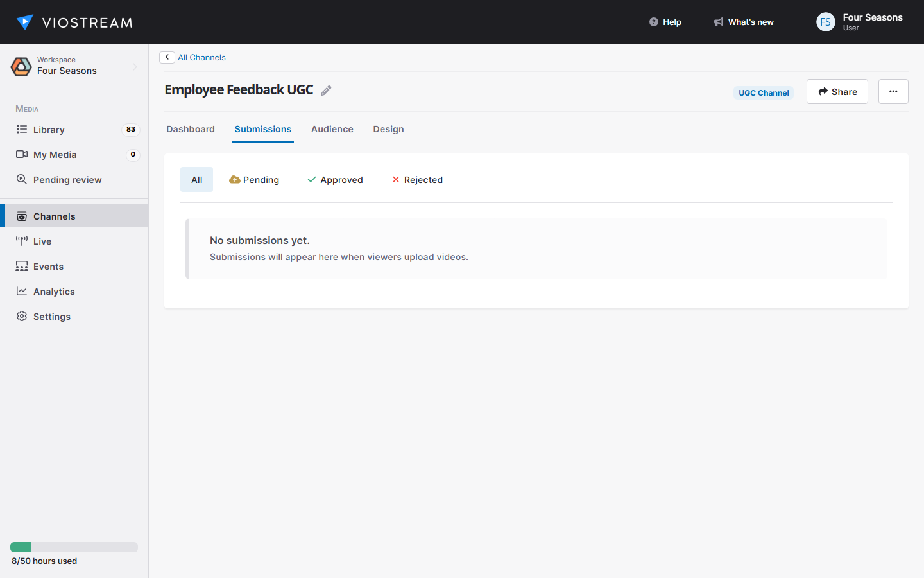
Task: Click the megaphone What's new icon
Action: 719,22
